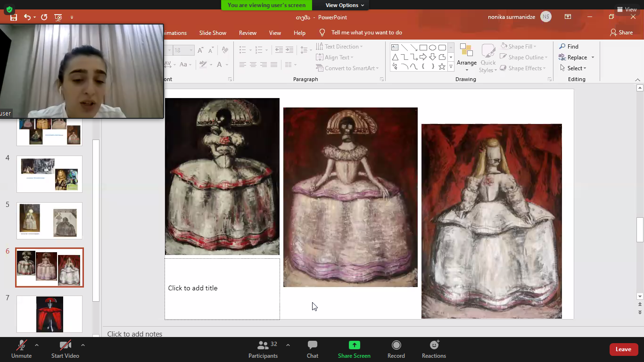The width and height of the screenshot is (644, 362).
Task: Open the Slide Show tab
Action: (213, 33)
